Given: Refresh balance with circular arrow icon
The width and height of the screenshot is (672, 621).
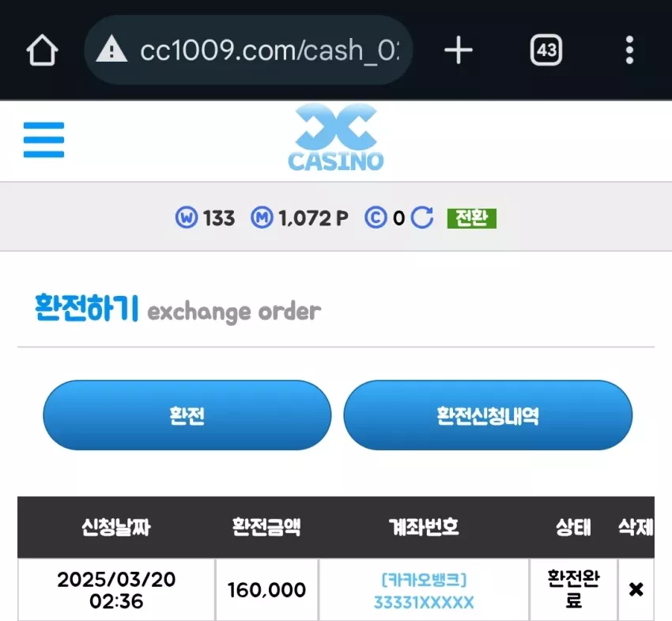Looking at the screenshot, I should [x=422, y=218].
